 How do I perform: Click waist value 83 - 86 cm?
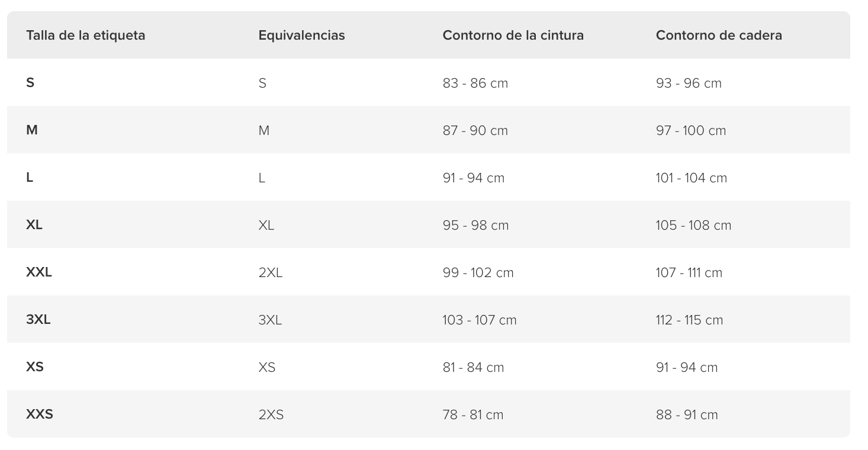coord(475,83)
